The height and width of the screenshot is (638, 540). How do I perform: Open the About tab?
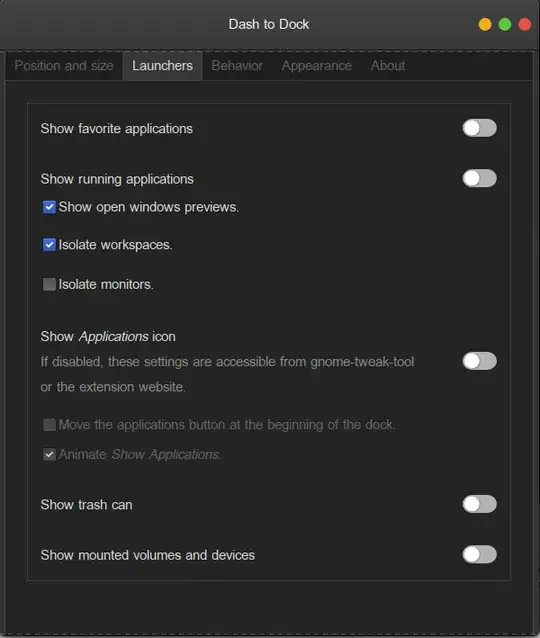pos(387,66)
